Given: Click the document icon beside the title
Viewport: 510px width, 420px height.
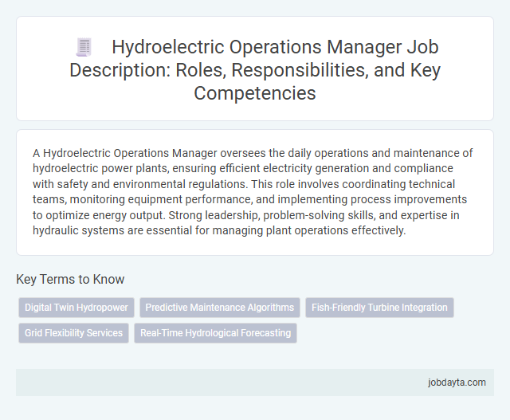Looking at the screenshot, I should click(x=84, y=47).
